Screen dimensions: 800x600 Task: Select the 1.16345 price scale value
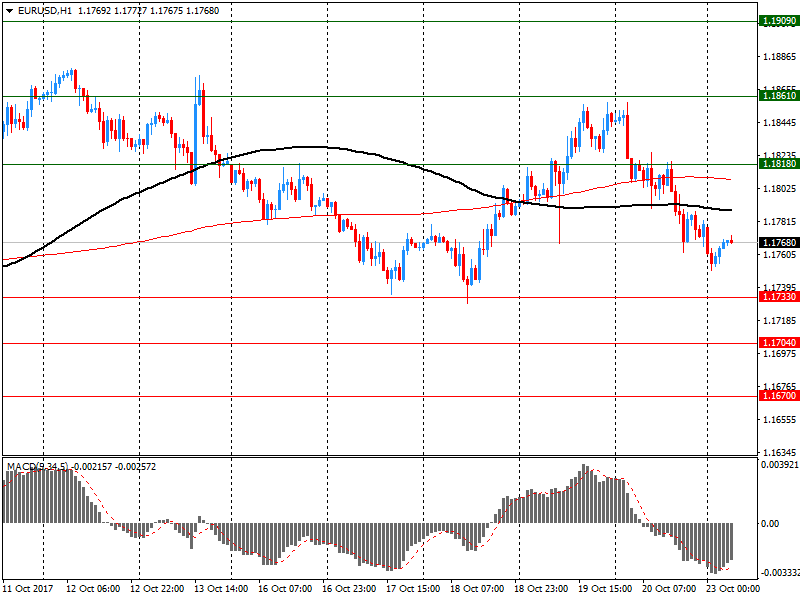coord(780,453)
